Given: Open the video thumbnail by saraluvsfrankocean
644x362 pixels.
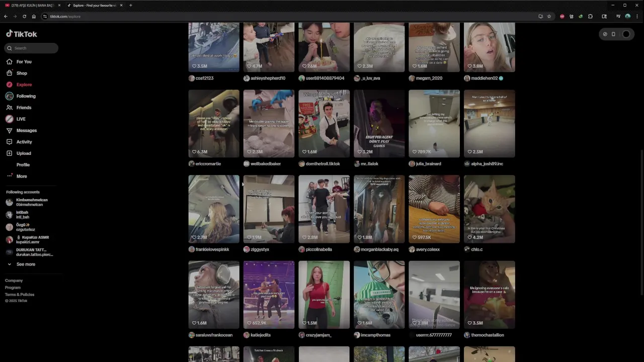Looking at the screenshot, I should [x=214, y=295].
